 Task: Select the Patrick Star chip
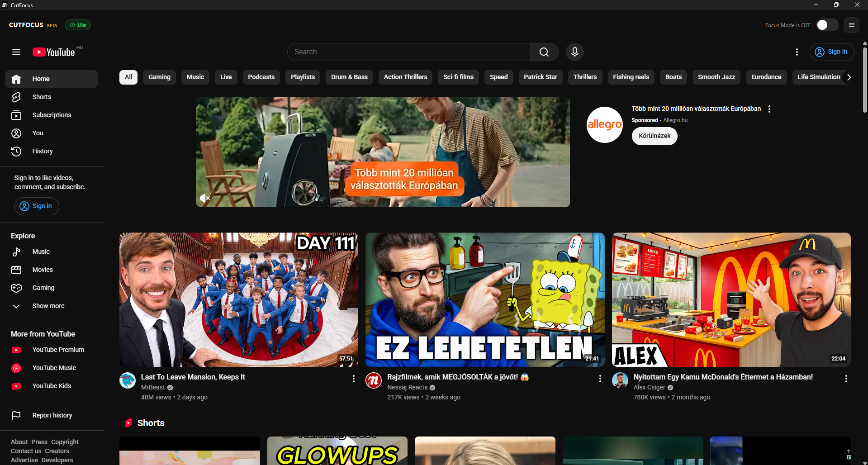[541, 77]
